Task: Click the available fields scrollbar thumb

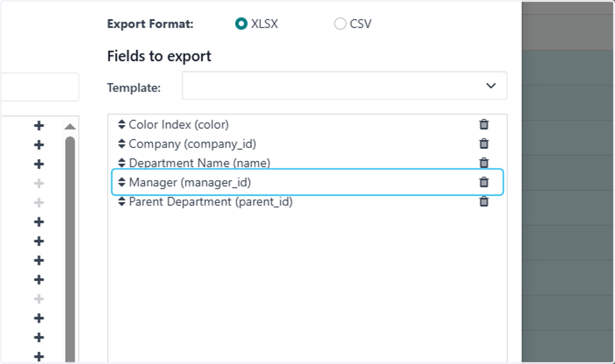Action: [70, 250]
